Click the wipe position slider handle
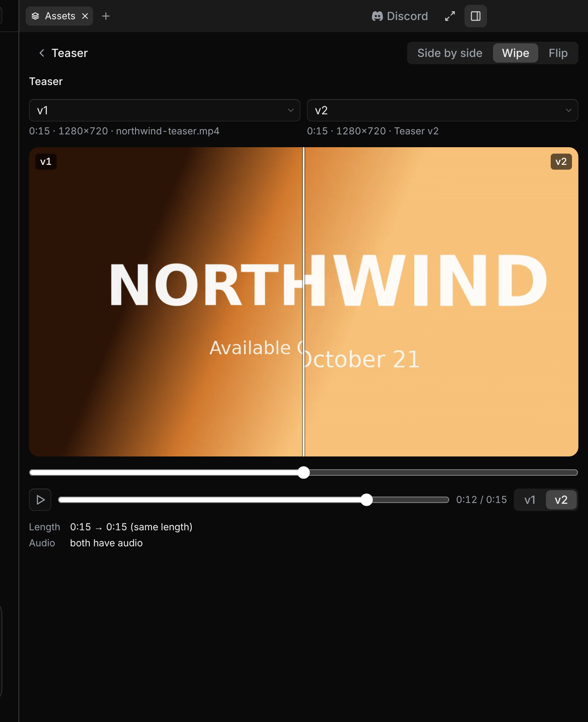 point(304,473)
